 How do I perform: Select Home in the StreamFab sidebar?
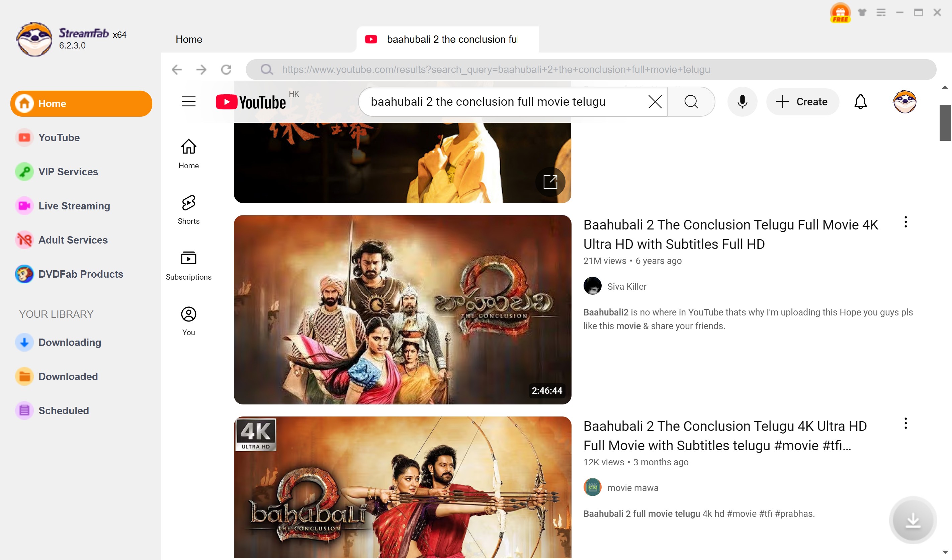[x=81, y=103]
